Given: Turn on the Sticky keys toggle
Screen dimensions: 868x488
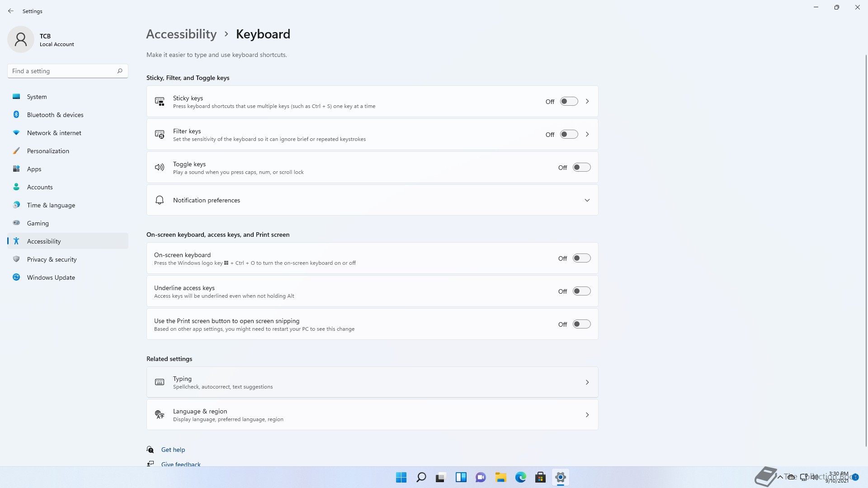Looking at the screenshot, I should pos(569,102).
